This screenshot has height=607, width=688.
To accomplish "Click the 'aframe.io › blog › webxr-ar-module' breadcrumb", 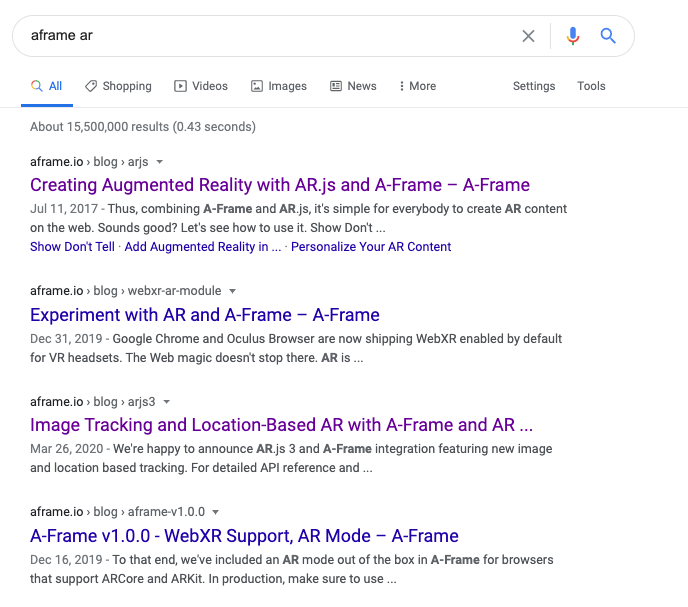I will coord(125,291).
